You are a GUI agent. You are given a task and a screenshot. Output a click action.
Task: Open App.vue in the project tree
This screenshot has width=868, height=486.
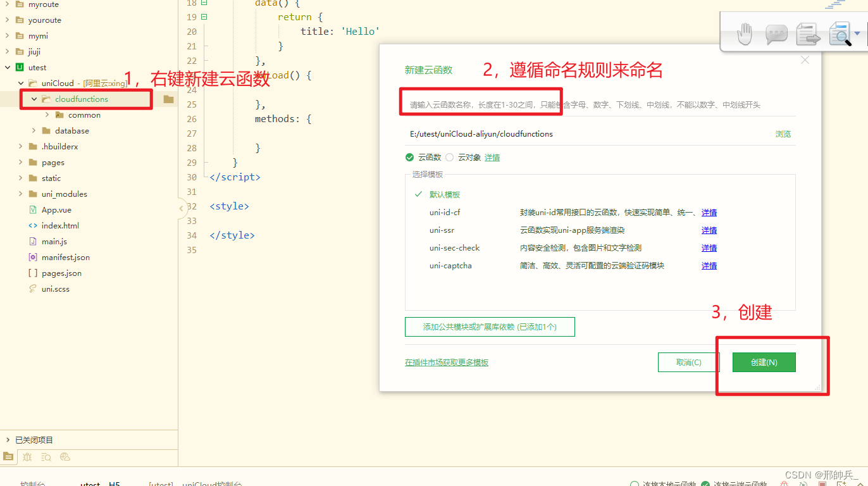click(56, 209)
